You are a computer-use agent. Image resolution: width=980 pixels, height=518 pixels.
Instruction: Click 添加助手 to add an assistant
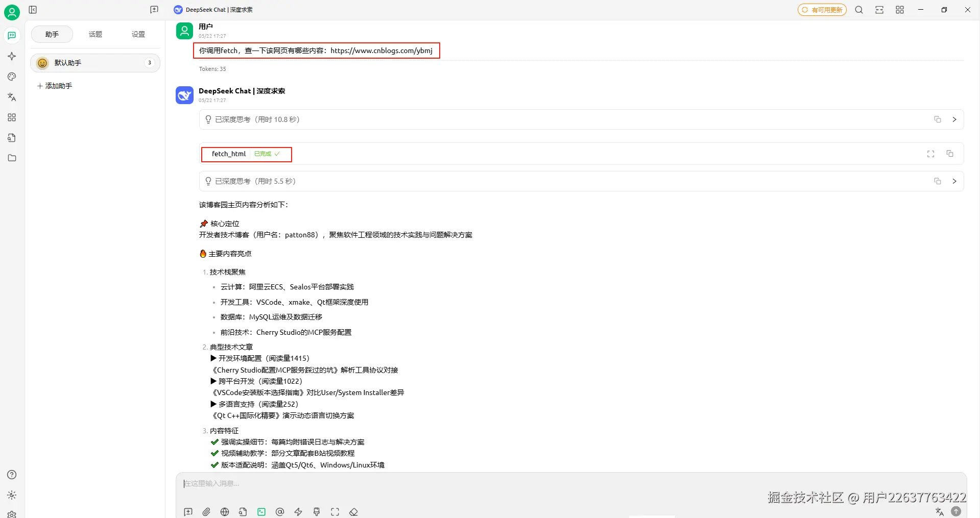pos(55,86)
